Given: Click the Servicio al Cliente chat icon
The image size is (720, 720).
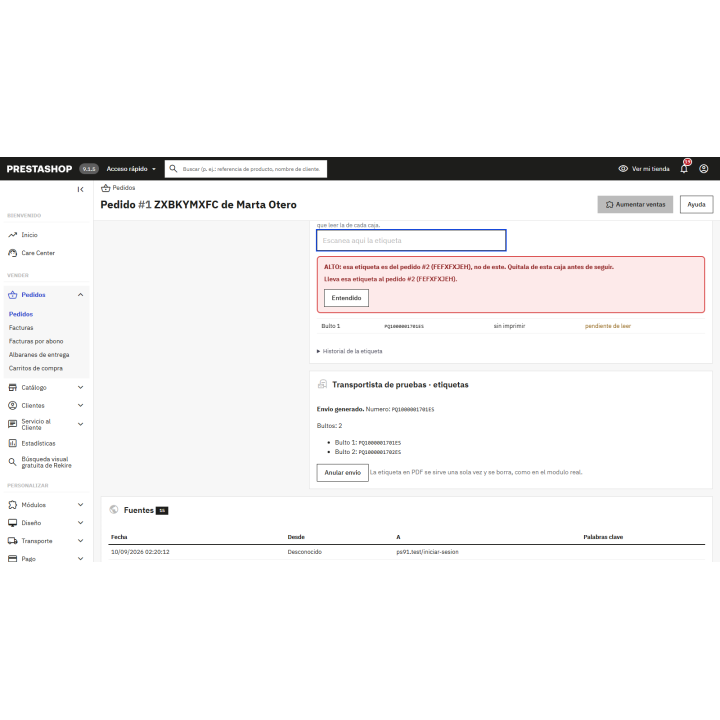Looking at the screenshot, I should (13, 424).
